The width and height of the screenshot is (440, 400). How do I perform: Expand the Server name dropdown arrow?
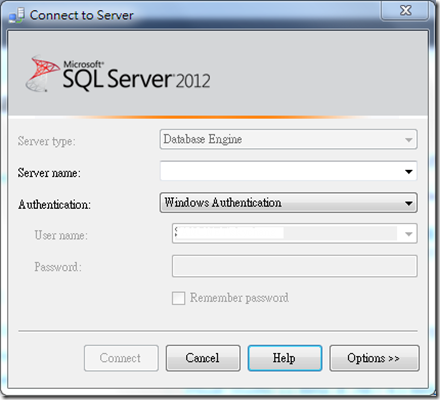click(x=409, y=172)
